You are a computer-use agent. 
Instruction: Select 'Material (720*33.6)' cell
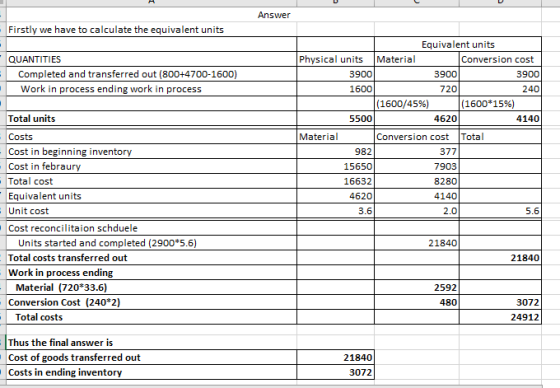(x=151, y=287)
